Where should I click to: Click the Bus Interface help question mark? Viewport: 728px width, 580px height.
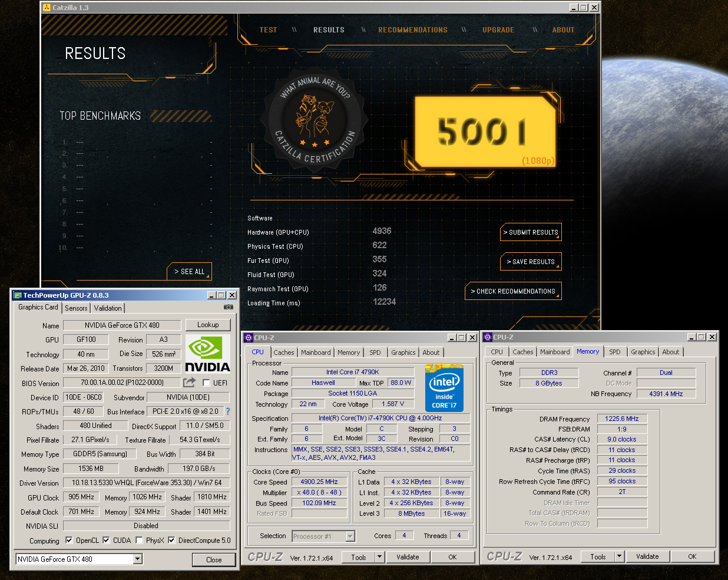(228, 411)
